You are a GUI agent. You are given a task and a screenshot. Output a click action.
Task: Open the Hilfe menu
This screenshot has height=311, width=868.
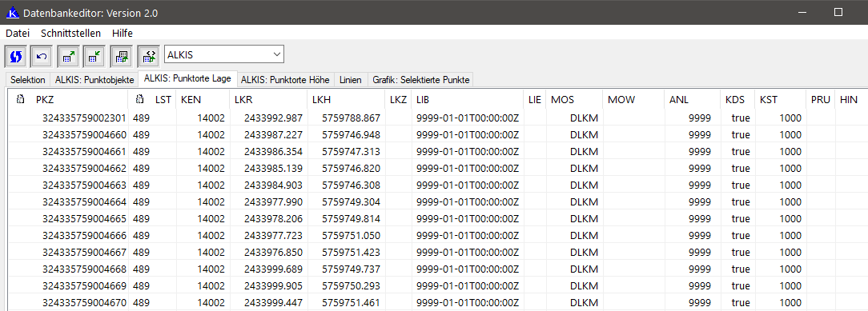click(123, 33)
